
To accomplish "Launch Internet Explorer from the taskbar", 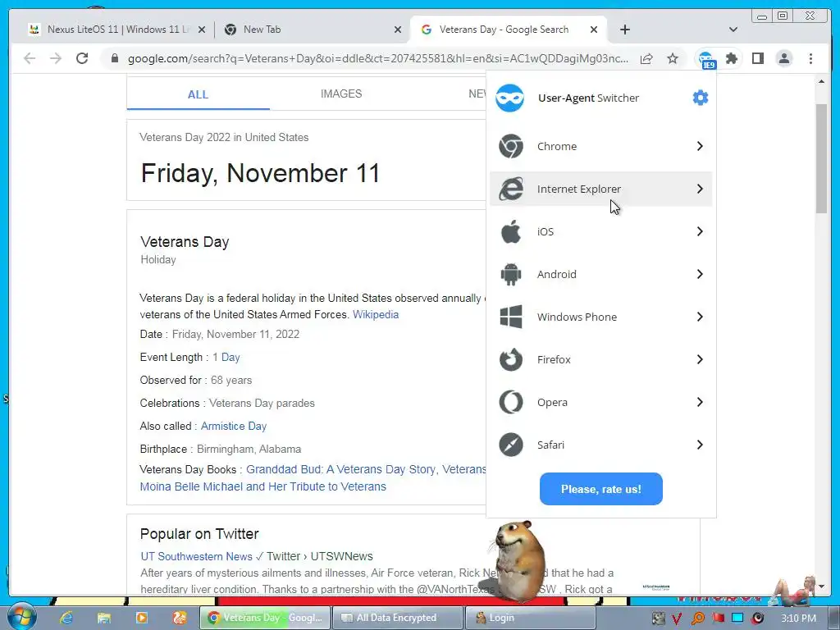I will coord(66,617).
